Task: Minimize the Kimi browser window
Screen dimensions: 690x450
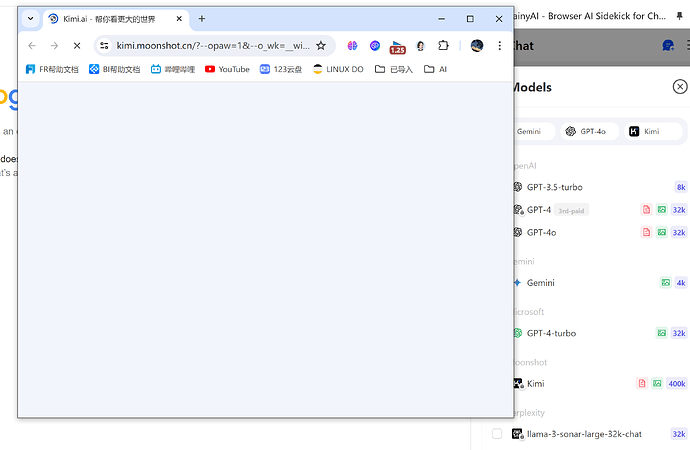Action: [442, 18]
